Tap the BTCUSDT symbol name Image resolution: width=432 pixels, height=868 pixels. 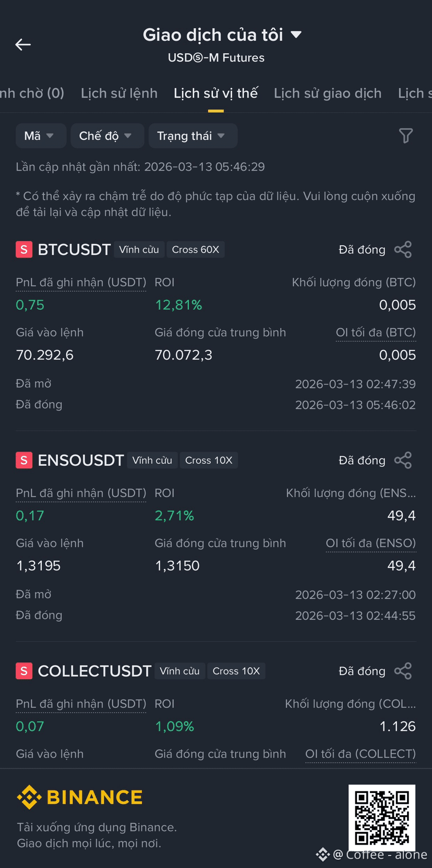point(74,250)
